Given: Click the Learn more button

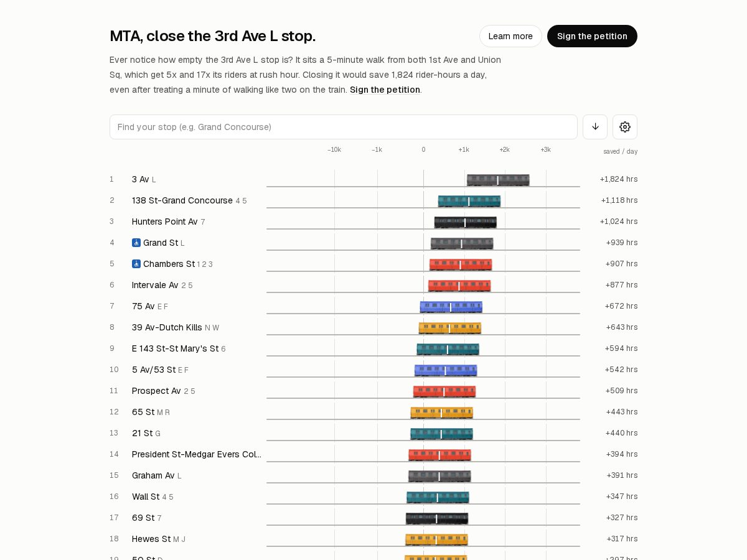Looking at the screenshot, I should (x=510, y=36).
